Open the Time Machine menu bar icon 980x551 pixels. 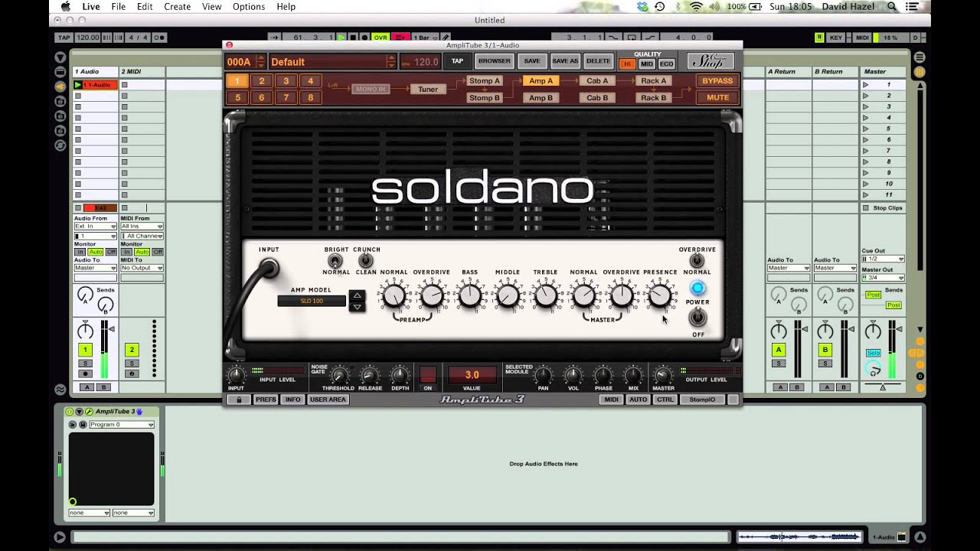click(x=660, y=6)
